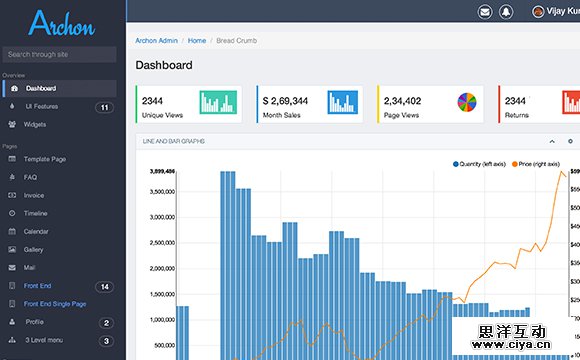The height and width of the screenshot is (360, 580).
Task: Click the Calendar sidebar icon
Action: point(12,232)
